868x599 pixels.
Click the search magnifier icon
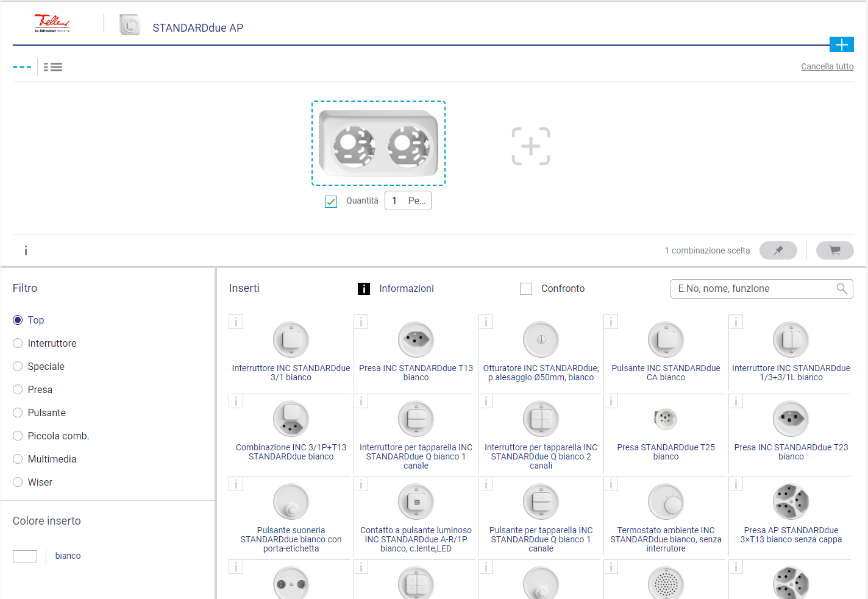[842, 289]
